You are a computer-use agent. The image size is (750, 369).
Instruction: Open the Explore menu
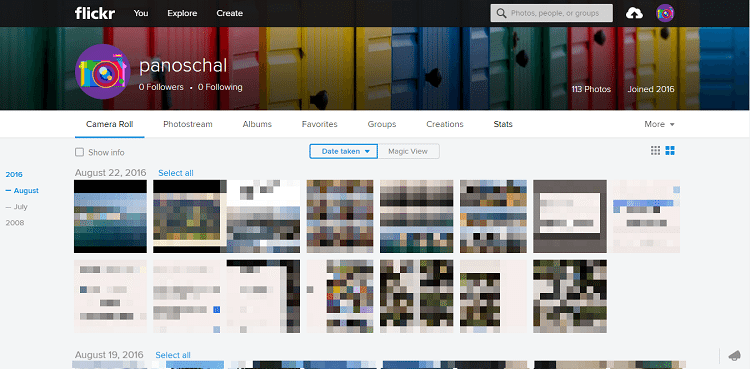click(x=182, y=13)
